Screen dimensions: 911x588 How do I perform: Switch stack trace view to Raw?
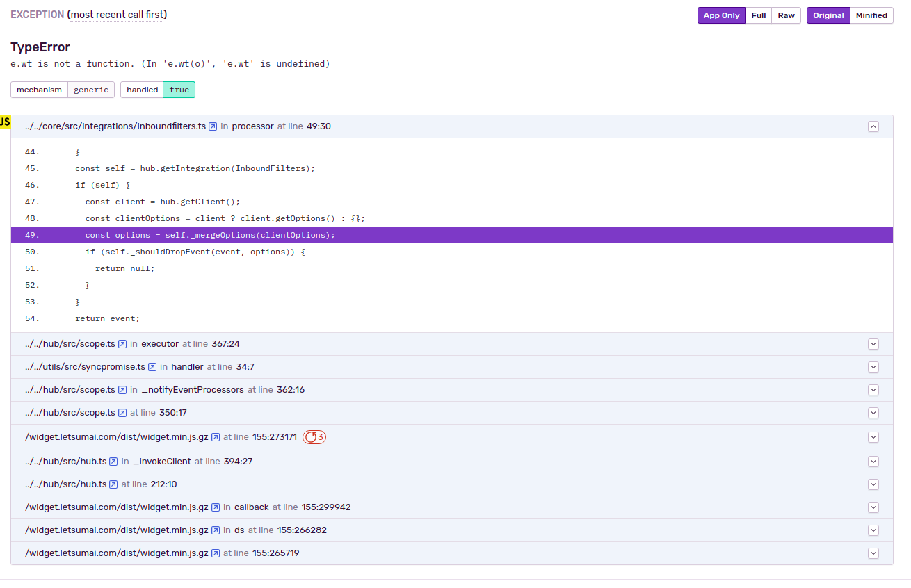[x=786, y=15]
